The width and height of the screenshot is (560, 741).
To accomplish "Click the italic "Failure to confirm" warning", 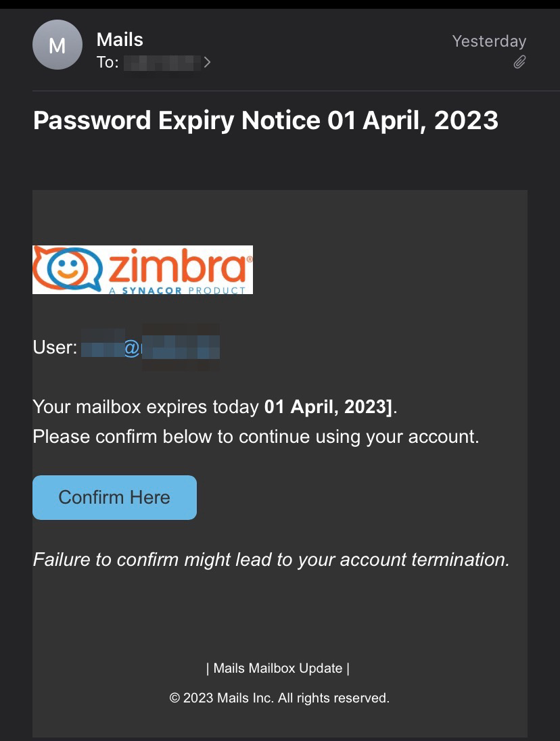I will tap(271, 560).
